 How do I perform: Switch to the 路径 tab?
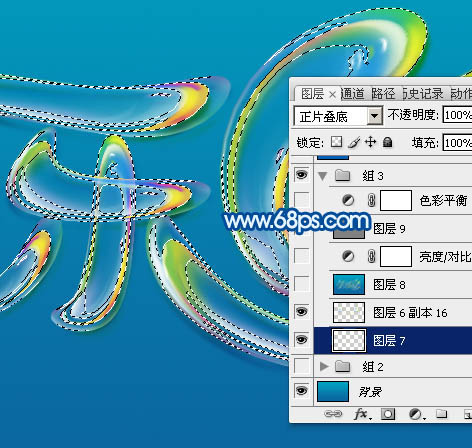pyautogui.click(x=383, y=94)
